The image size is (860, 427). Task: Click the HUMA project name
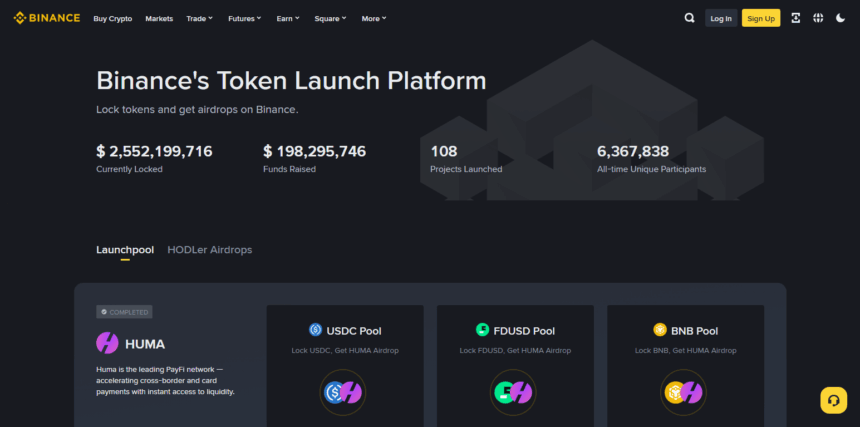coord(145,344)
